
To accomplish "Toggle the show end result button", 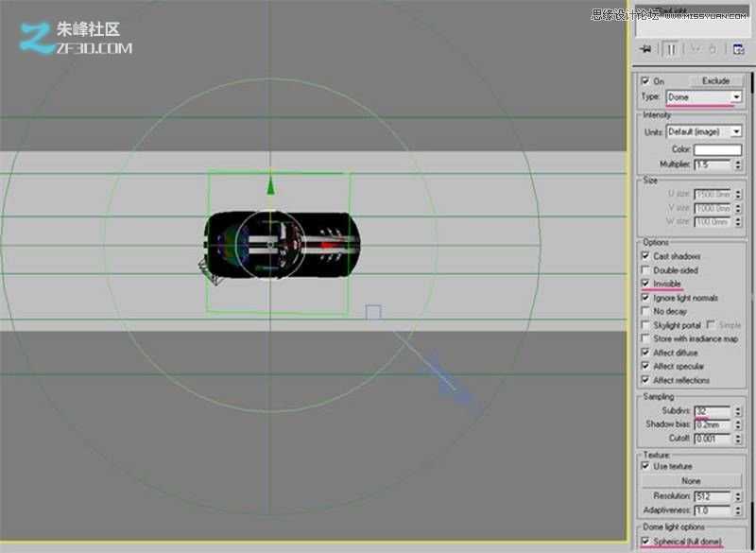I will click(671, 49).
